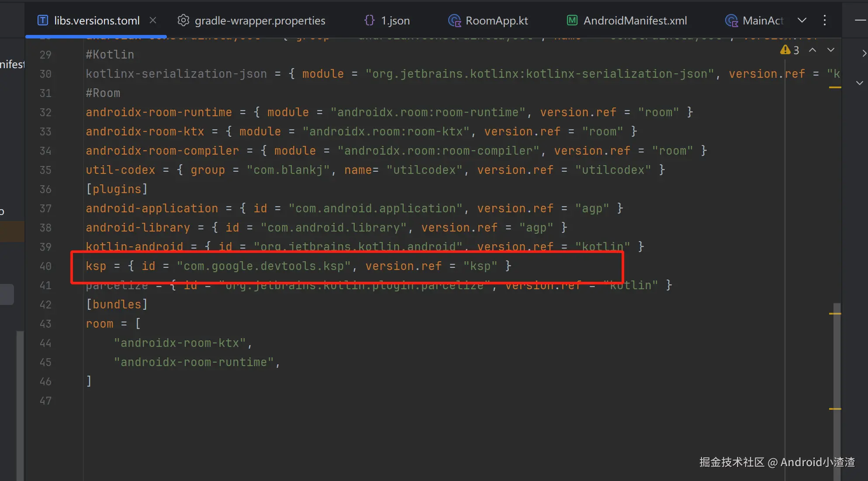Open the editor tabs three-dot menu
This screenshot has width=868, height=481.
click(824, 20)
